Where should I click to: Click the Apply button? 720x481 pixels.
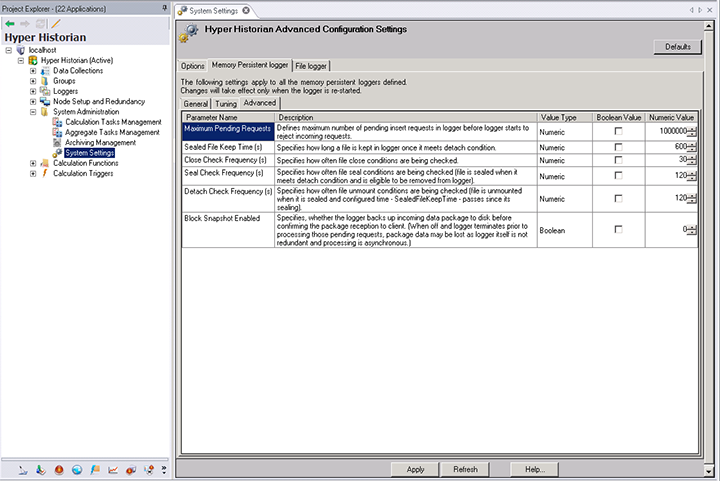pos(415,469)
